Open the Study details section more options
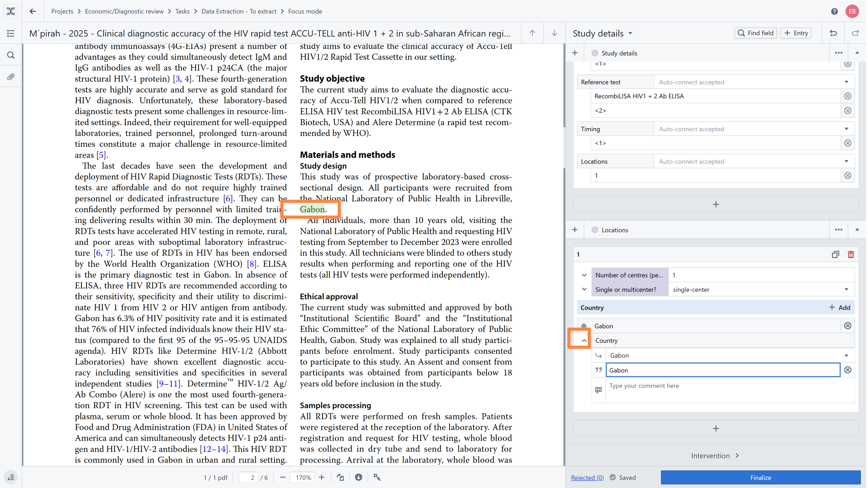The width and height of the screenshot is (868, 488). click(x=839, y=53)
